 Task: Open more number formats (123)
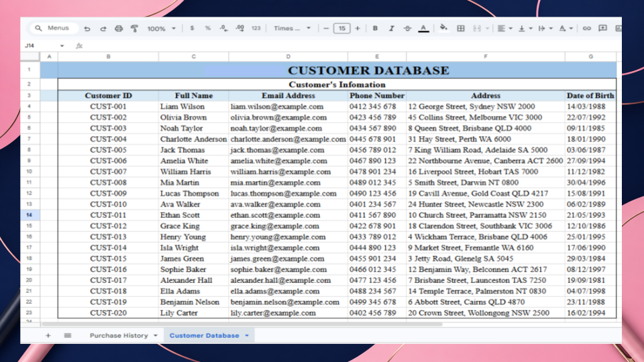coord(256,28)
